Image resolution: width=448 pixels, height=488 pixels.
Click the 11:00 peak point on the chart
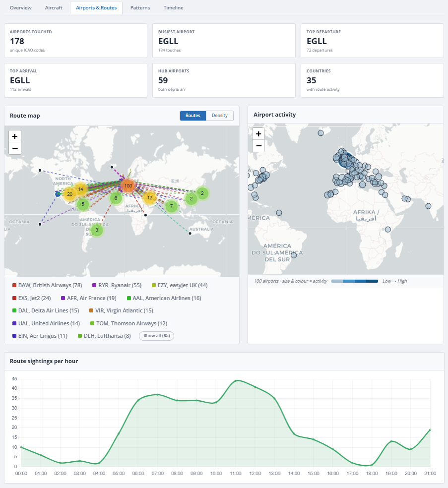click(236, 380)
